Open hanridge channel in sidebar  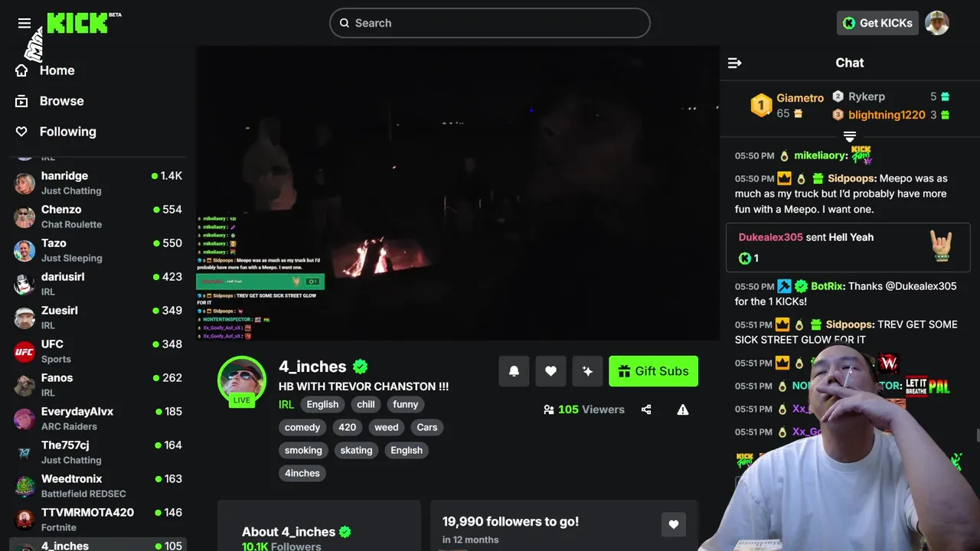coord(98,183)
